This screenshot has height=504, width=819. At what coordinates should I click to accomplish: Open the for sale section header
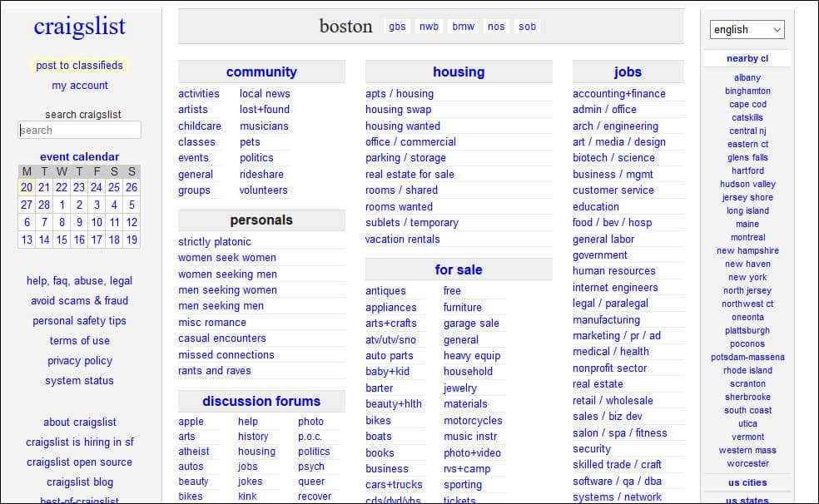pyautogui.click(x=459, y=269)
